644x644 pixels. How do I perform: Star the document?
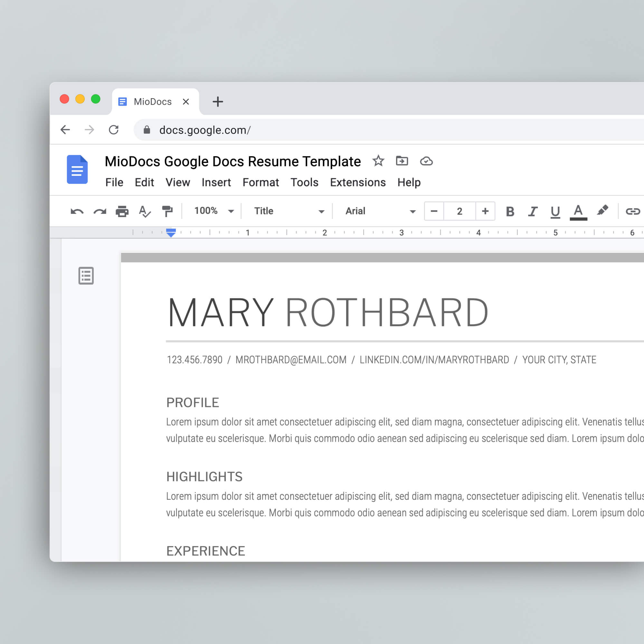(378, 161)
